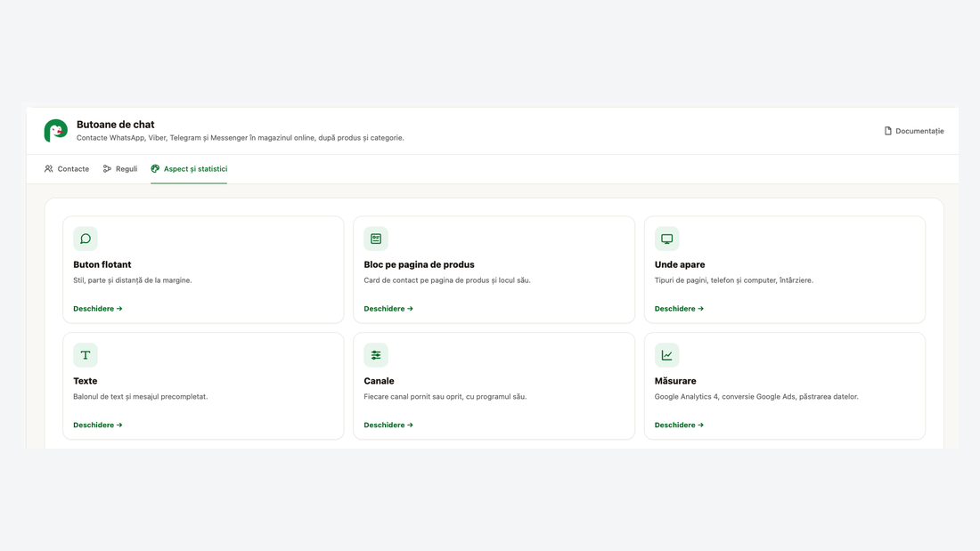Viewport: 980px width, 551px height.
Task: Switch to the Contacte tab
Action: coord(67,168)
